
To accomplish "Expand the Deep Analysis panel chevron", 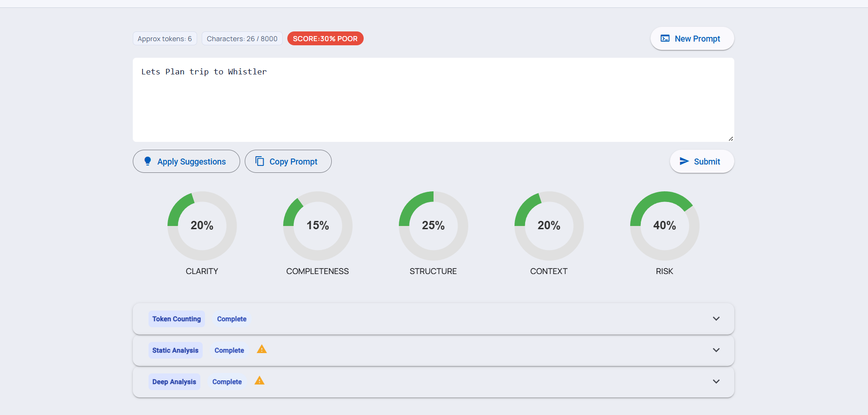I will tap(716, 382).
